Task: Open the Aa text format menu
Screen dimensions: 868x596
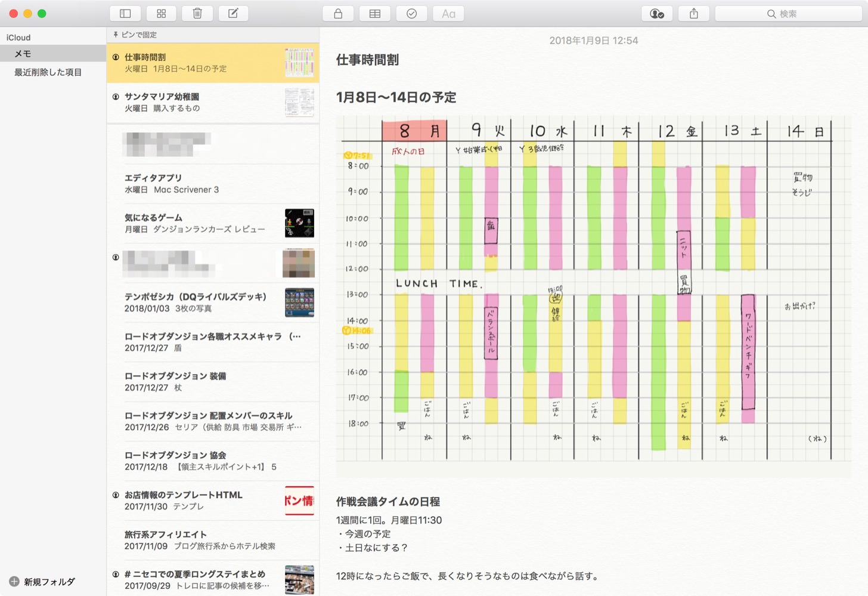Action: (x=448, y=14)
